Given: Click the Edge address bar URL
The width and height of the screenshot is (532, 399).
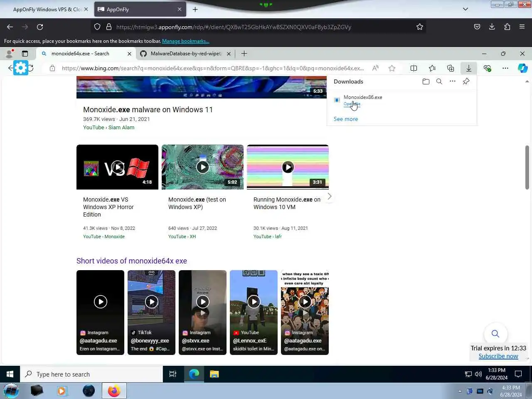Looking at the screenshot, I should tap(213, 68).
